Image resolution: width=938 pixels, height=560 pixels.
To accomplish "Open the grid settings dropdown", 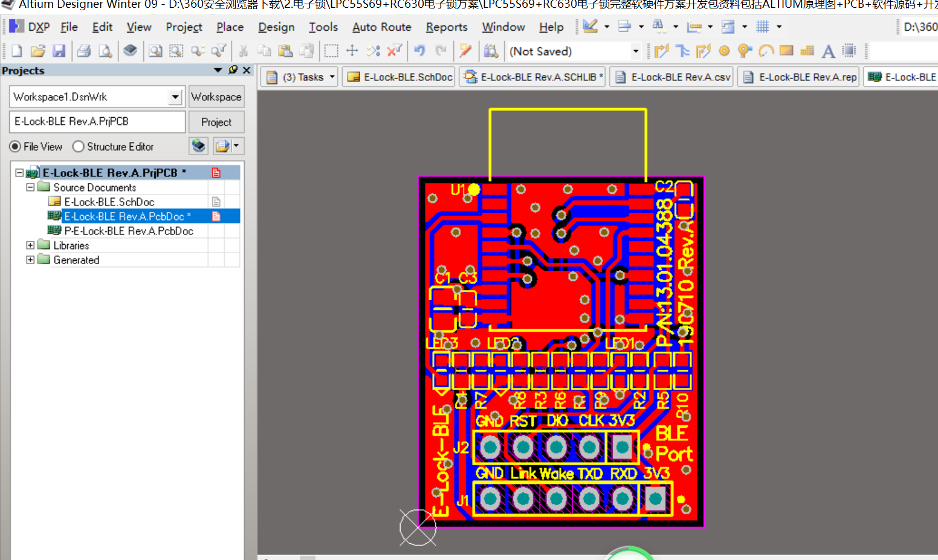I will [x=779, y=27].
